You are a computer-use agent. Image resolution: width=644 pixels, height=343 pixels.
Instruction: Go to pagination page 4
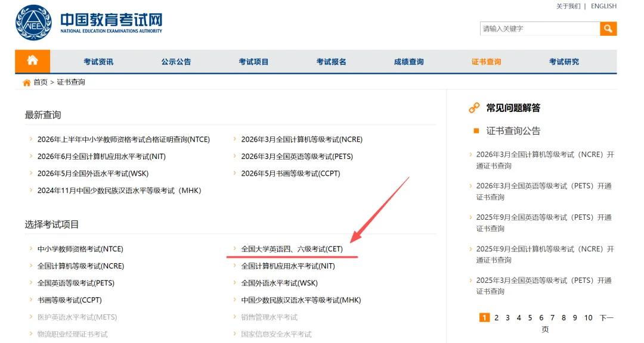(x=519, y=317)
